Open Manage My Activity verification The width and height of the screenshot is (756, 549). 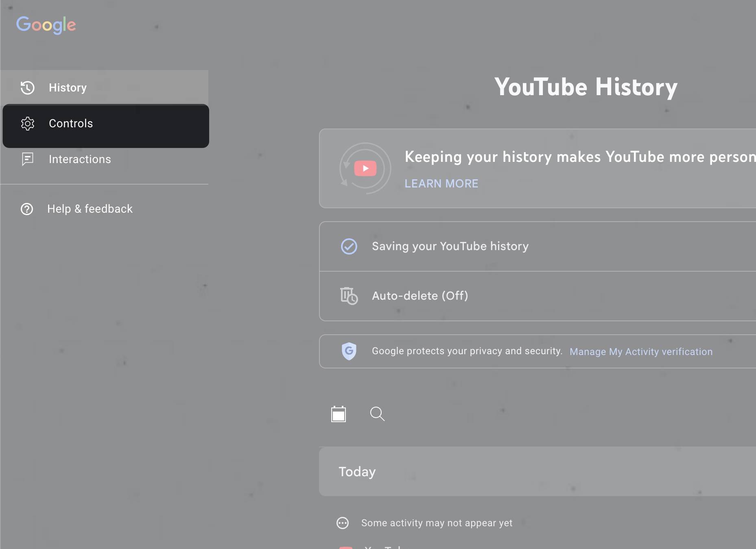coord(640,351)
